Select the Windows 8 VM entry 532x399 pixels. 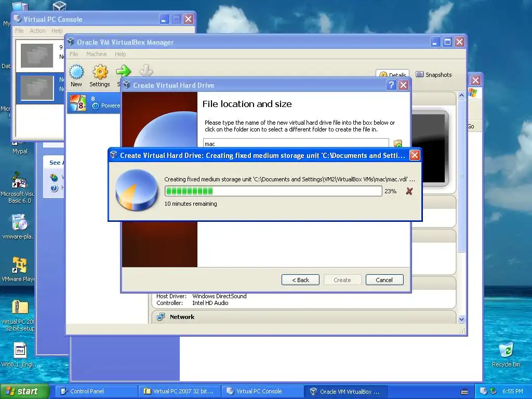[x=94, y=102]
